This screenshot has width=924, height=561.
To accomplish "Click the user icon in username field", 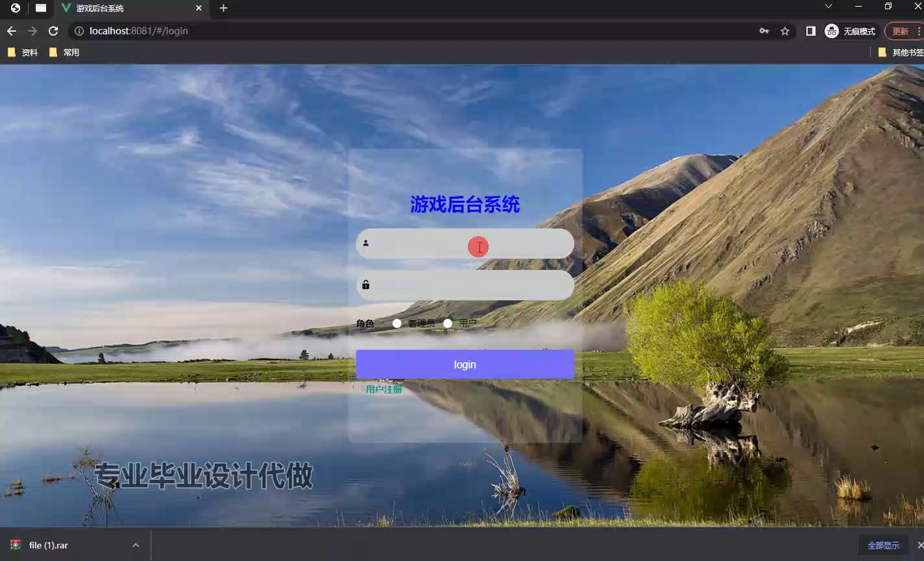I will [366, 243].
